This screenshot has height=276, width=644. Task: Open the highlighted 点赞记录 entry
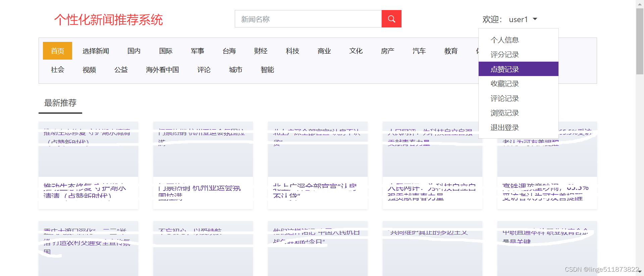[x=519, y=69]
